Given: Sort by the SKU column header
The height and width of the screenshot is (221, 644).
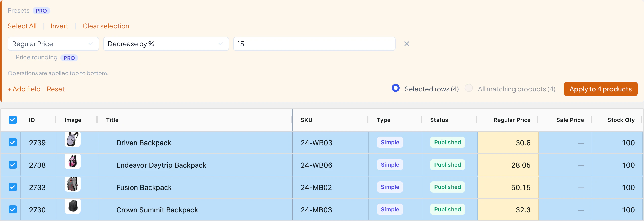Looking at the screenshot, I should click(307, 120).
